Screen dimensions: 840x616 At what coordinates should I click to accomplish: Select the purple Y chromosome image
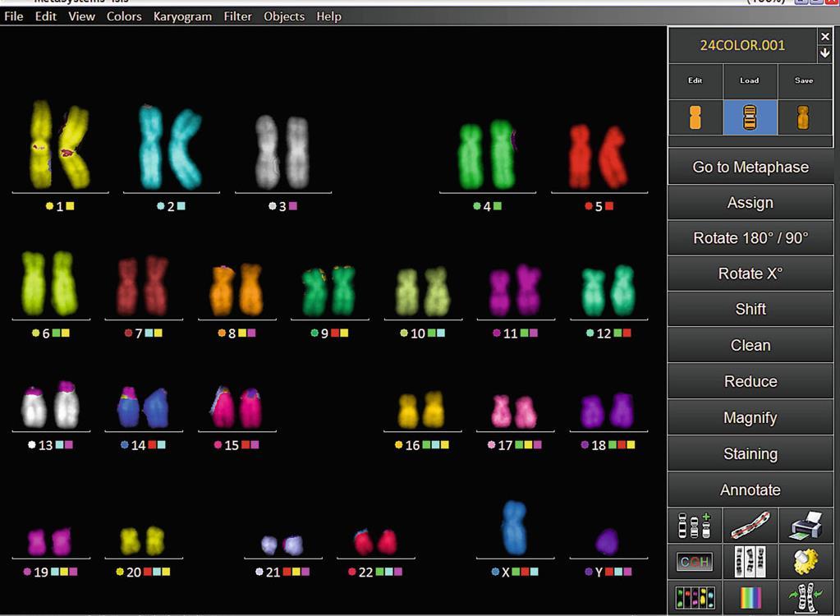[x=608, y=541]
